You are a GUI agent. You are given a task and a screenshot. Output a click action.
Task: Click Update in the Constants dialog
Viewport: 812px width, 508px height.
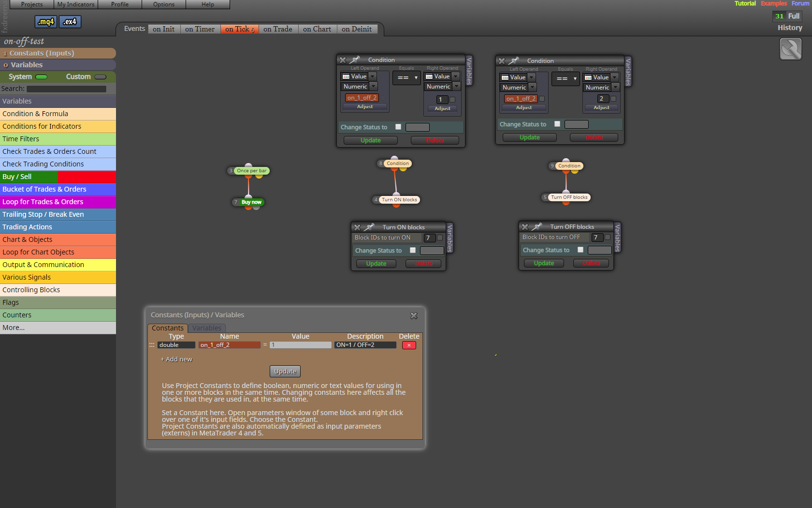285,372
